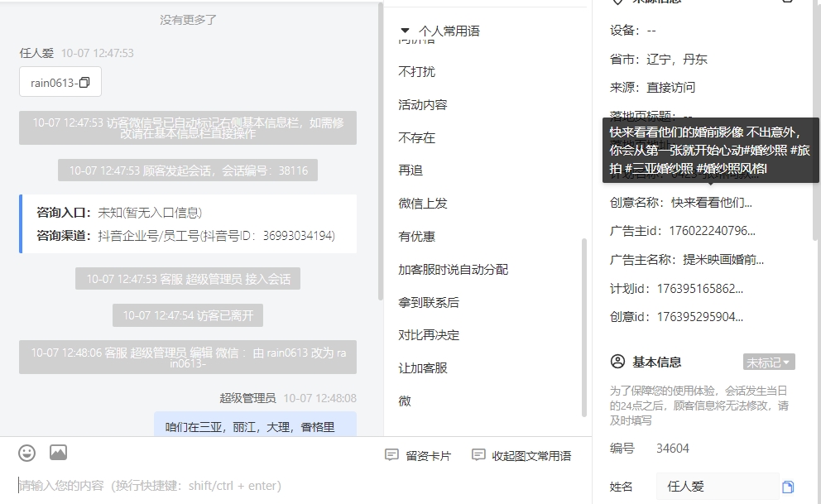821x504 pixels.
Task: Select the quick phrase 有优惠
Action: pos(417,237)
